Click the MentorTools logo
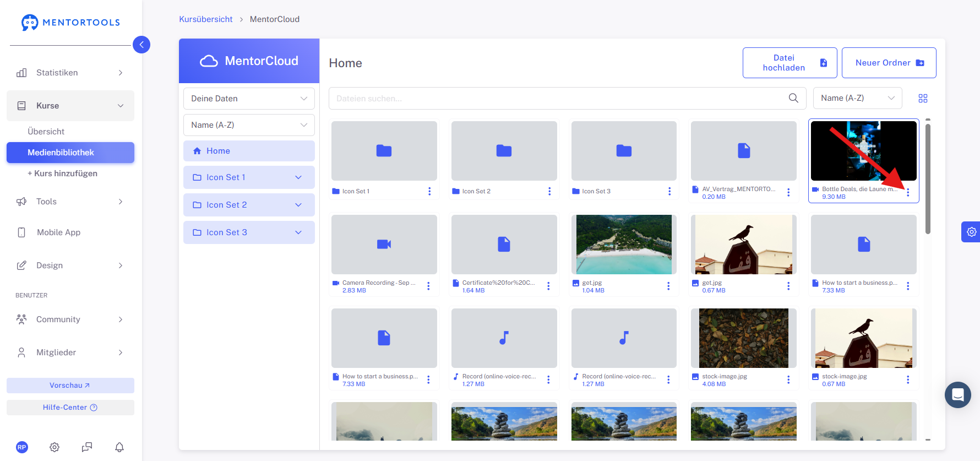This screenshot has height=461, width=980. (x=70, y=23)
